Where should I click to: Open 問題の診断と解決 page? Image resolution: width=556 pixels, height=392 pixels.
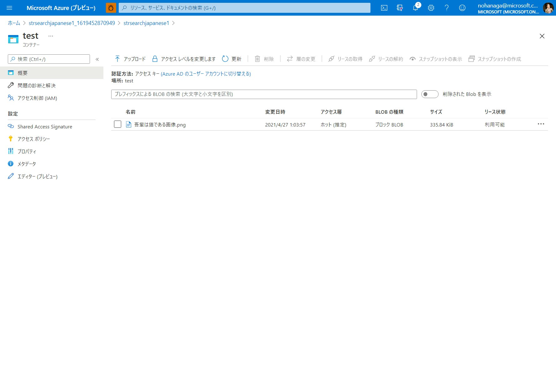click(36, 85)
